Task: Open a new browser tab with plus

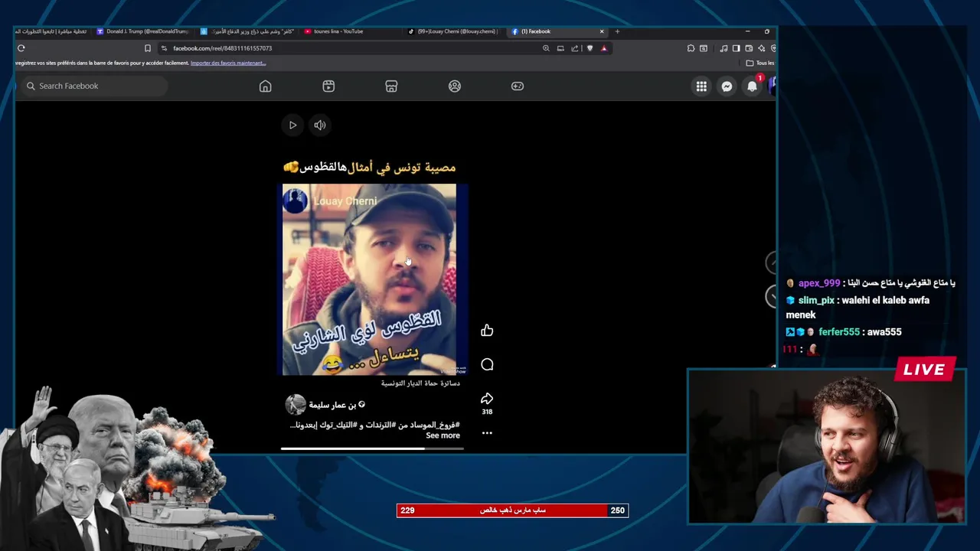Action: coord(618,31)
